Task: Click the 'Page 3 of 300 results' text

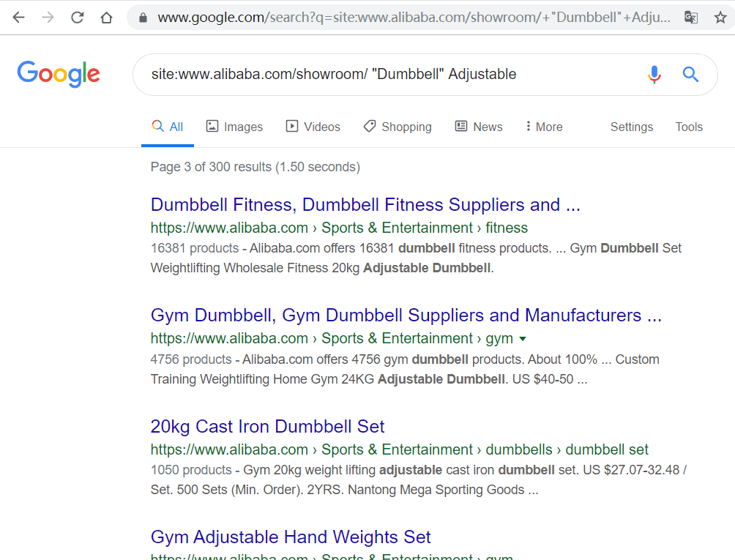Action: tap(255, 167)
